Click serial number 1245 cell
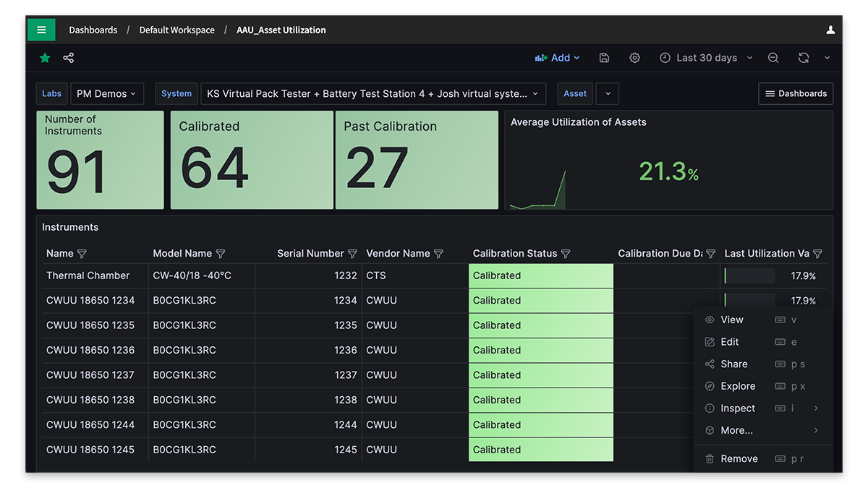 coord(308,450)
